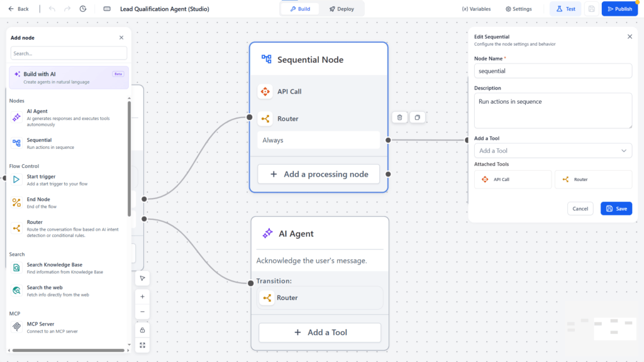Edit the Description text area
The height and width of the screenshot is (362, 644).
pos(553,111)
